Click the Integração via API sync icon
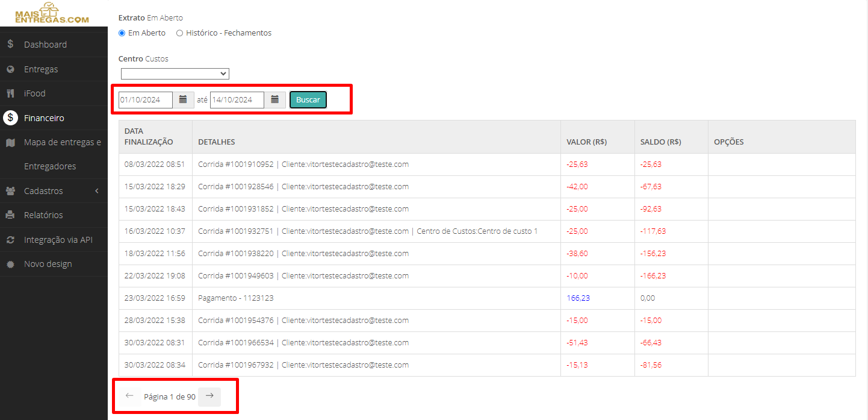This screenshot has height=420, width=868. click(x=10, y=240)
